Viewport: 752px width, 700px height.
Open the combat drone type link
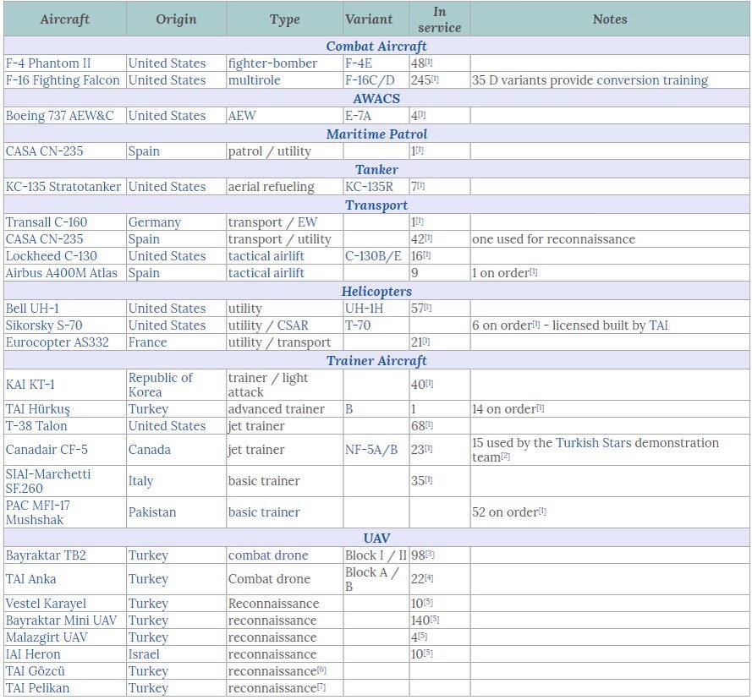tap(268, 555)
